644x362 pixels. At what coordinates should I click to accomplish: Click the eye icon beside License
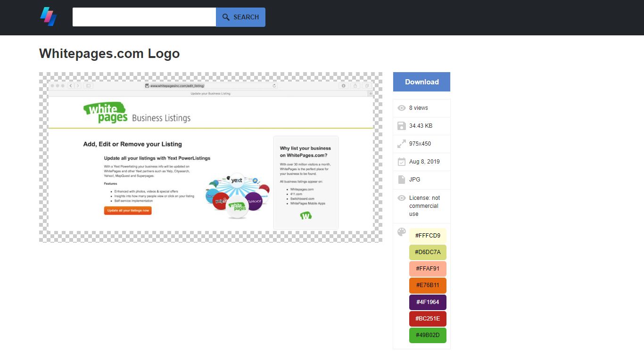pos(402,198)
